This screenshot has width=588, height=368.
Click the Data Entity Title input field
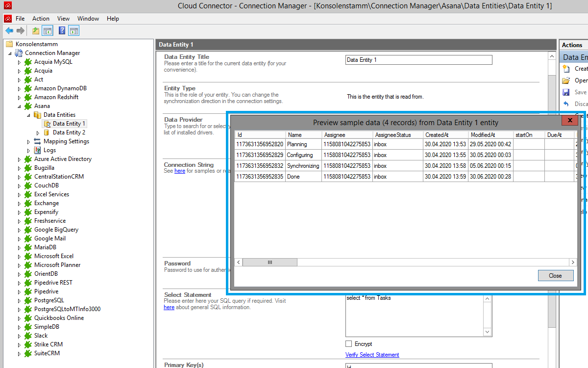coord(418,60)
